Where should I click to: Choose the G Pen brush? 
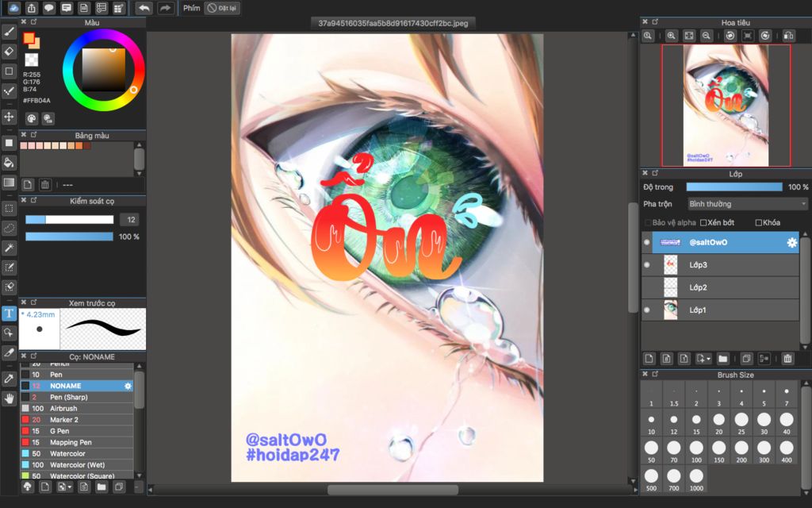point(77,431)
